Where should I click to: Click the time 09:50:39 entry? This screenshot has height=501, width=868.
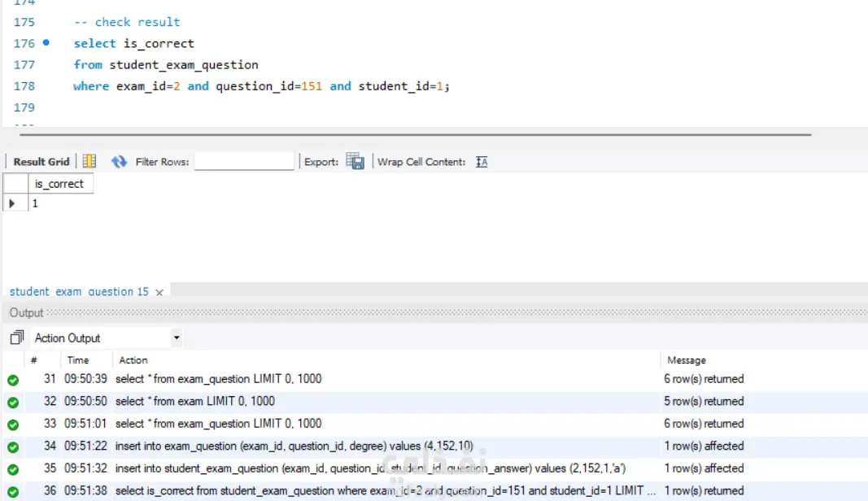point(85,379)
